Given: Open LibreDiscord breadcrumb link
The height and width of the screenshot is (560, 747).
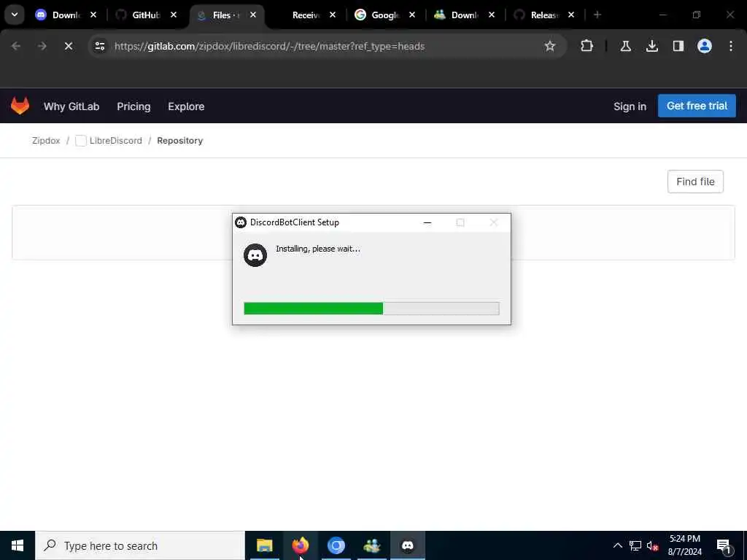Looking at the screenshot, I should pos(116,141).
